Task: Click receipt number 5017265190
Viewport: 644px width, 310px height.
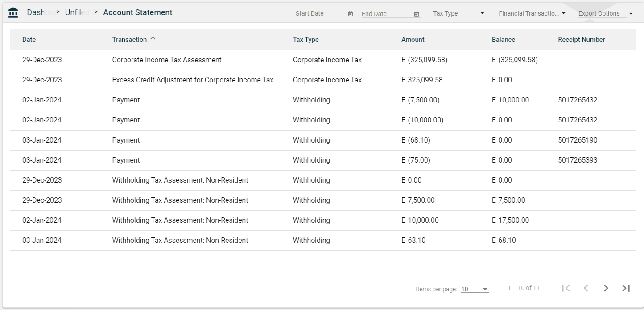Action: point(578,140)
